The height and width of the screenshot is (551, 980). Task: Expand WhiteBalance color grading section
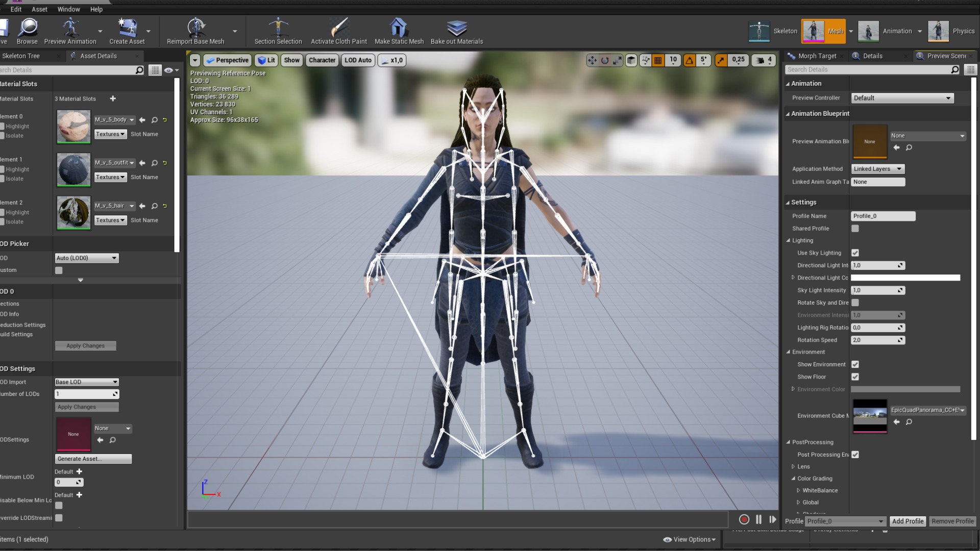tap(798, 491)
